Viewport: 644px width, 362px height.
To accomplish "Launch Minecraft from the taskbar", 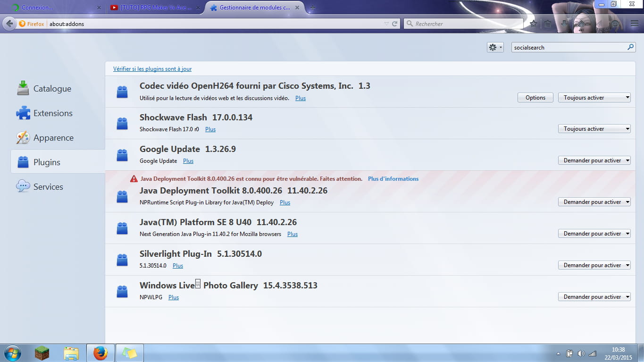I will (x=42, y=353).
